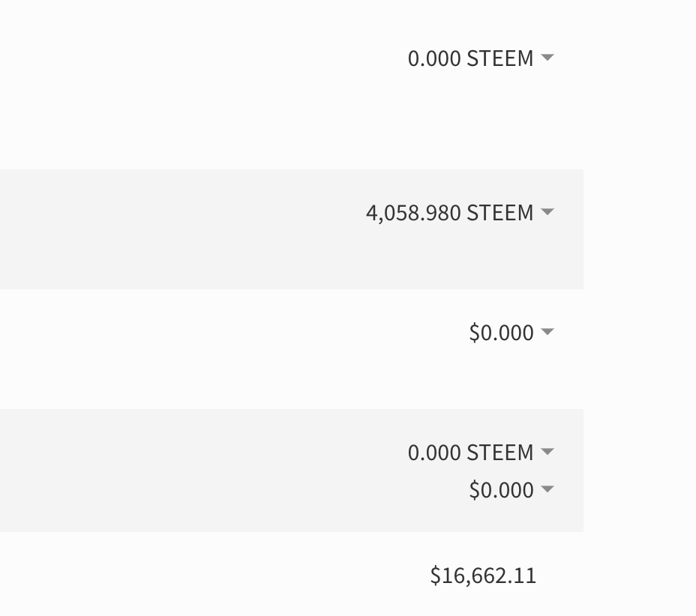The width and height of the screenshot is (696, 616).
Task: Click the white row holding the single $0.000
Action: coord(225,348)
